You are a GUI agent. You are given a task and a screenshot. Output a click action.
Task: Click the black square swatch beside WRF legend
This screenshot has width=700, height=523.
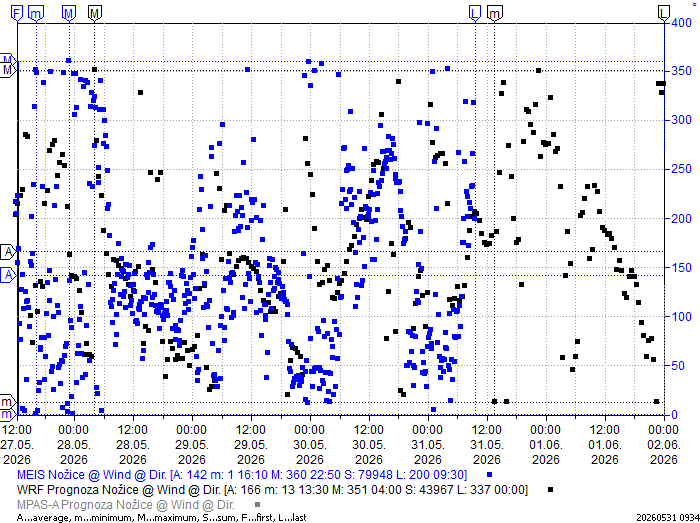(x=550, y=490)
